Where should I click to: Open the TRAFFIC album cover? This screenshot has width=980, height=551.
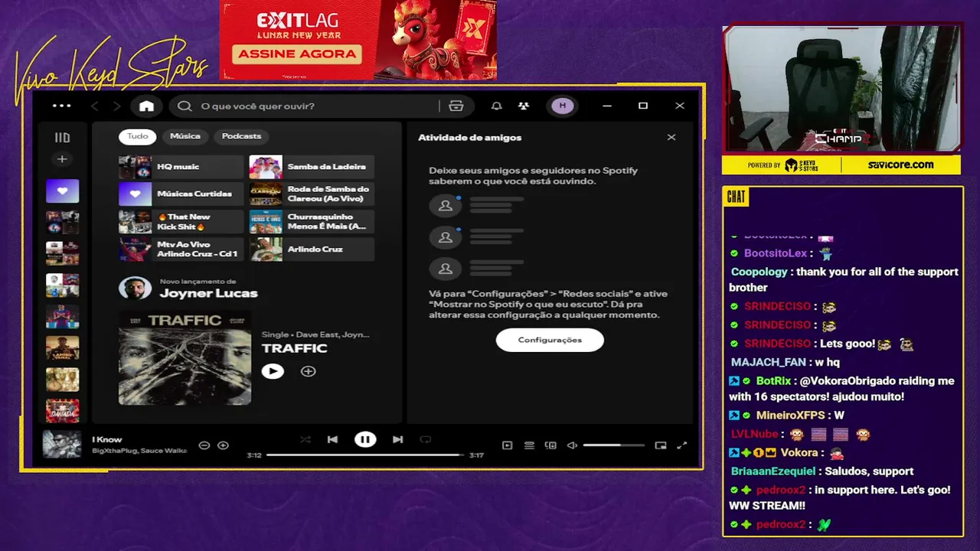tap(185, 357)
